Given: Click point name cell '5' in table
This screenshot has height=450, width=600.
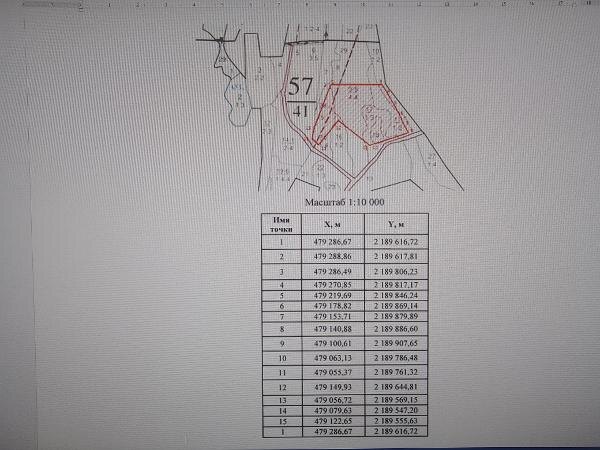Looking at the screenshot, I should click(282, 296).
